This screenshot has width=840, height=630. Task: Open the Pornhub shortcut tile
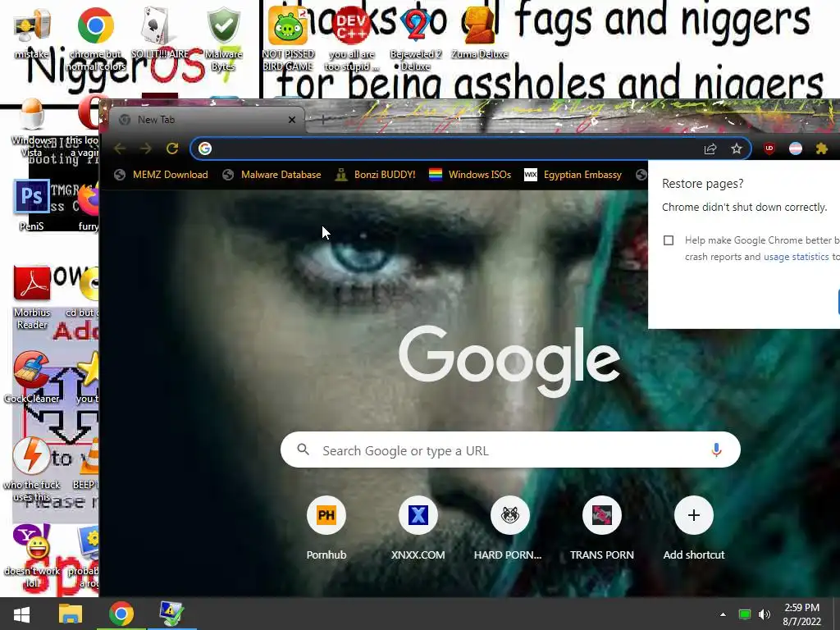(326, 527)
